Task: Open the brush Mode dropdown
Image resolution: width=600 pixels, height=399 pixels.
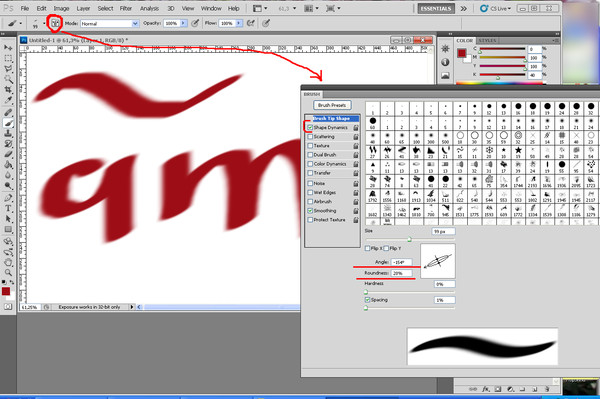Action: (x=109, y=23)
